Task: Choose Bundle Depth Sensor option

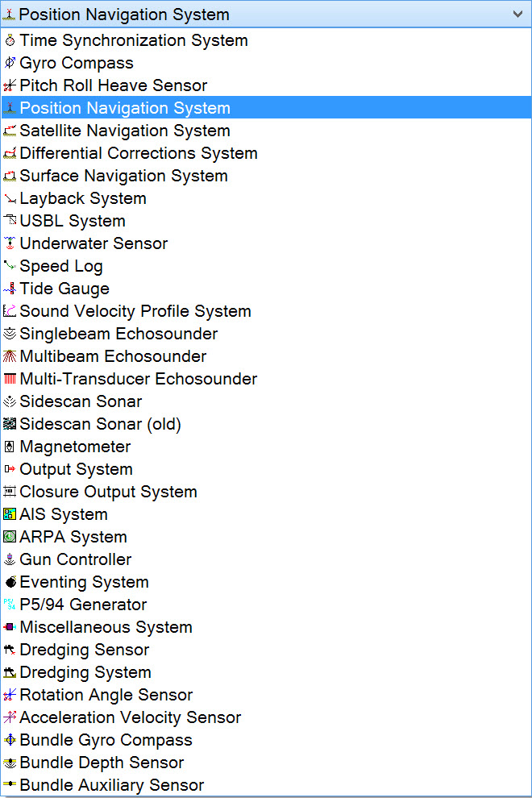Action: (102, 763)
